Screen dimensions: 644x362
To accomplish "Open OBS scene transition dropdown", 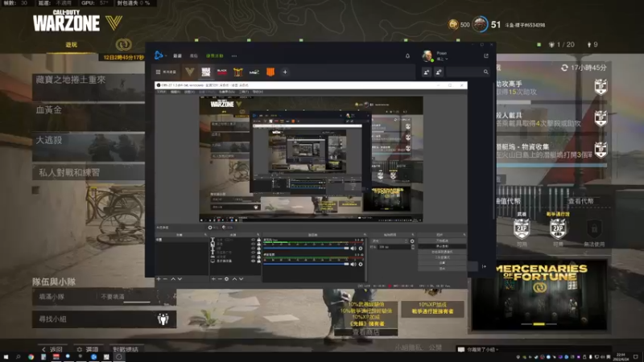I will point(390,241).
